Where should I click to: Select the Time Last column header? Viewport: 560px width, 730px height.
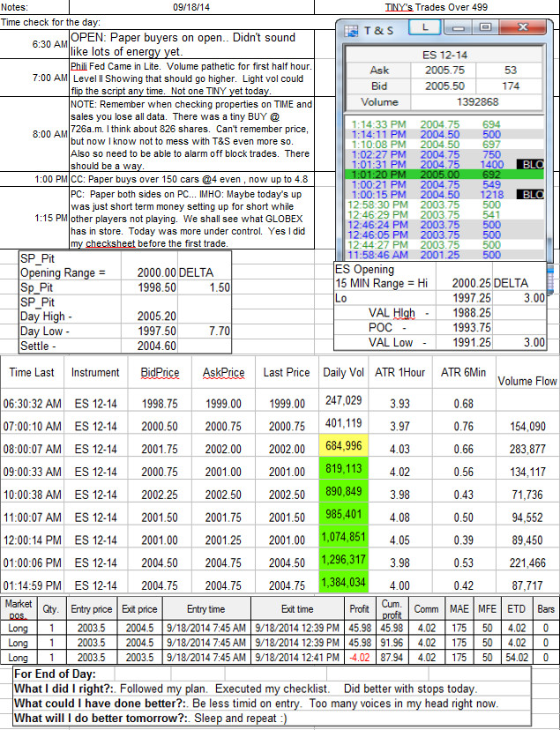32,372
